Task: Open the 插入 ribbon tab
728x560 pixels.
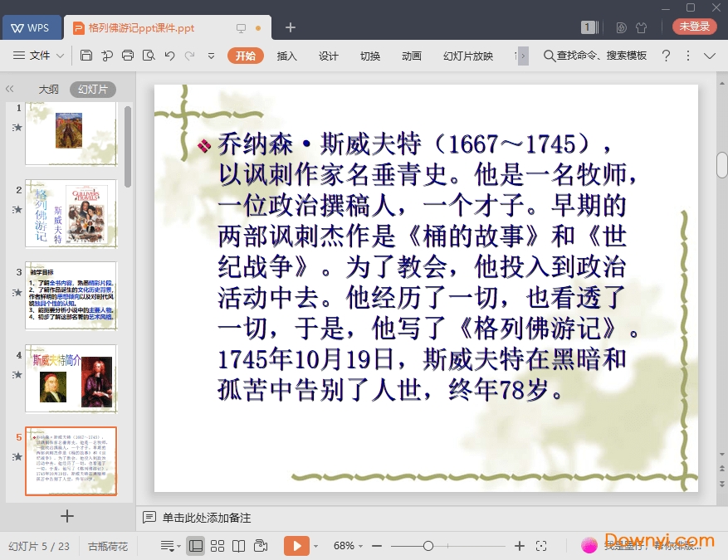Action: (286, 56)
